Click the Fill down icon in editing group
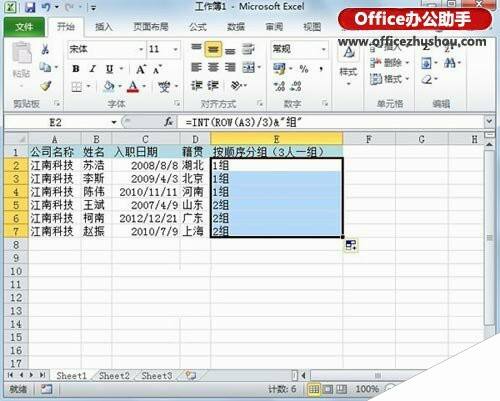 point(427,63)
